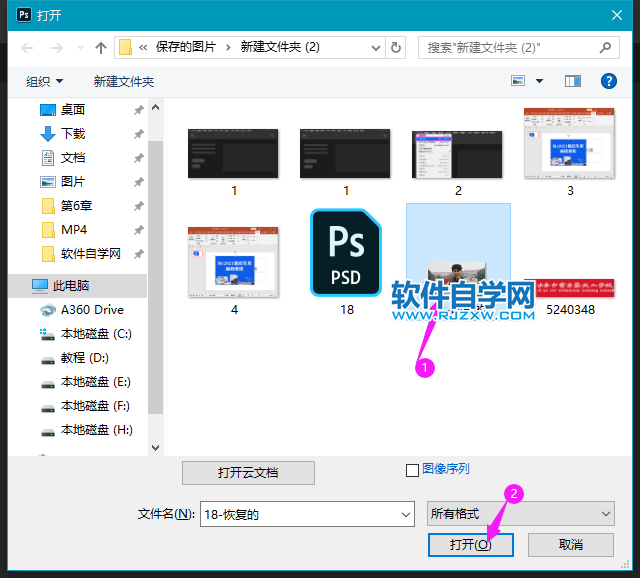The width and height of the screenshot is (640, 578).
Task: Enable the 图像序列 checkbox
Action: coord(412,470)
